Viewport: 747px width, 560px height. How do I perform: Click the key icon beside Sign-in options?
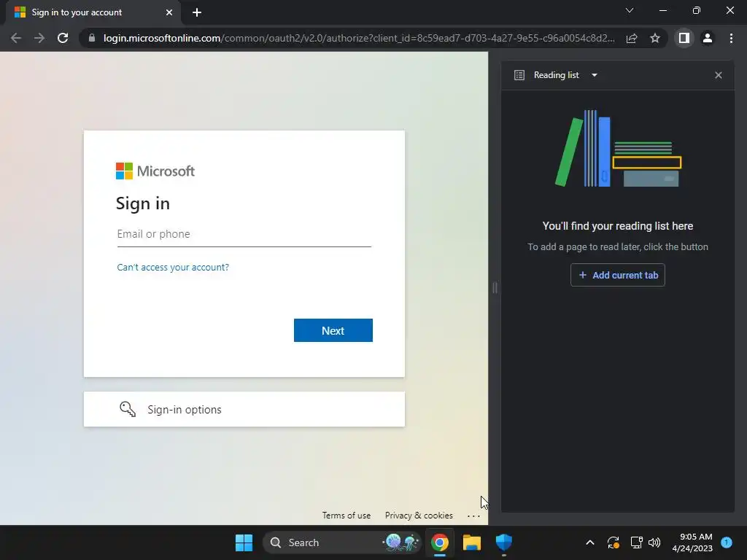[128, 409]
